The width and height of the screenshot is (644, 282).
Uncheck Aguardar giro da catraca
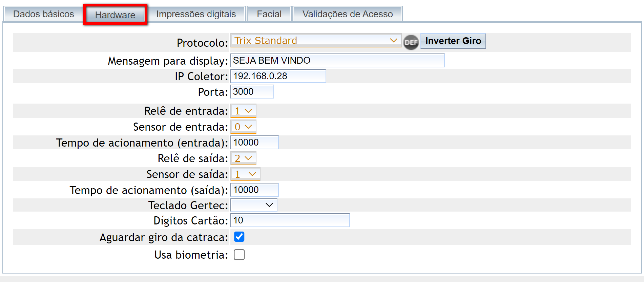[239, 237]
